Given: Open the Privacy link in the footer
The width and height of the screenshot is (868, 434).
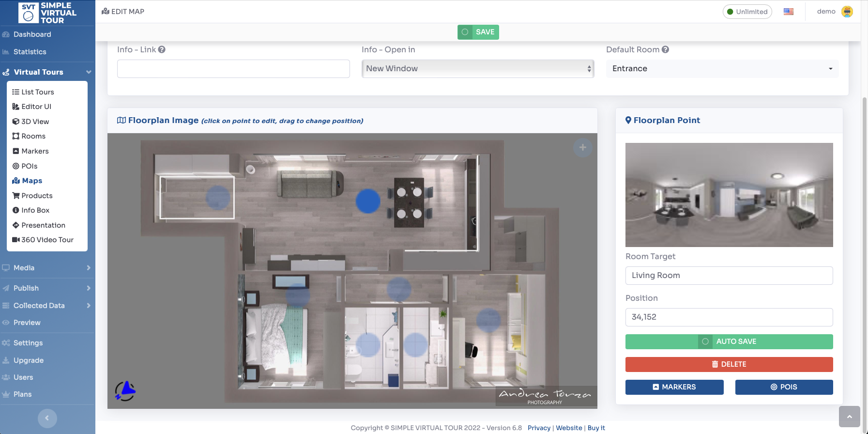Looking at the screenshot, I should pyautogui.click(x=539, y=428).
